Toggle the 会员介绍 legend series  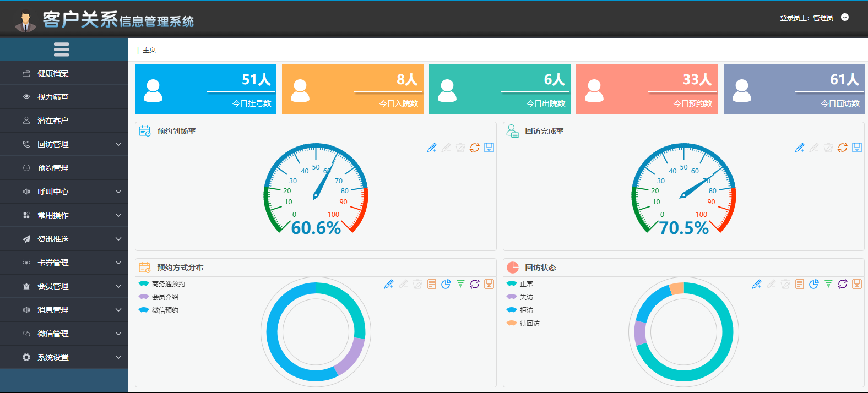(x=159, y=297)
